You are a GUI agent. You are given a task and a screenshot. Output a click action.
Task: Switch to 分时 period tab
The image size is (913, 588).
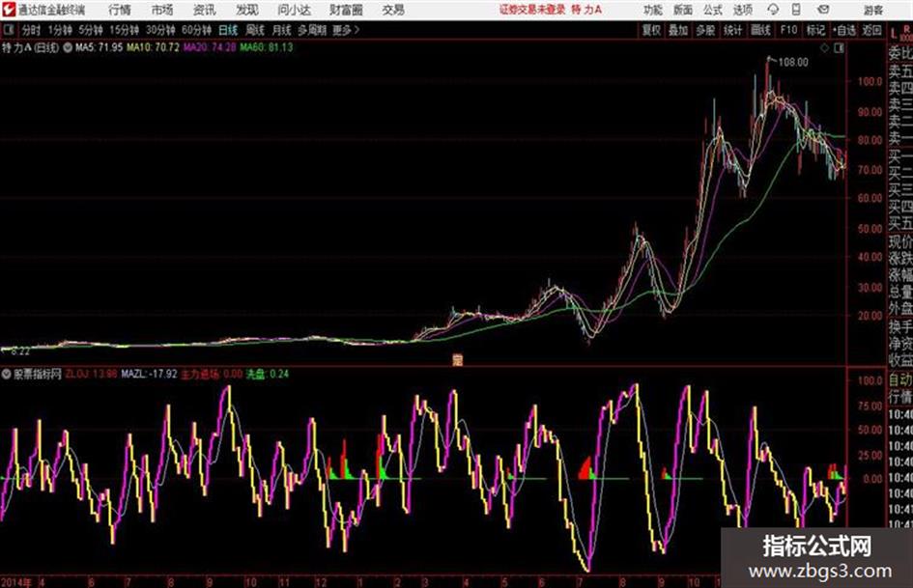pyautogui.click(x=31, y=30)
